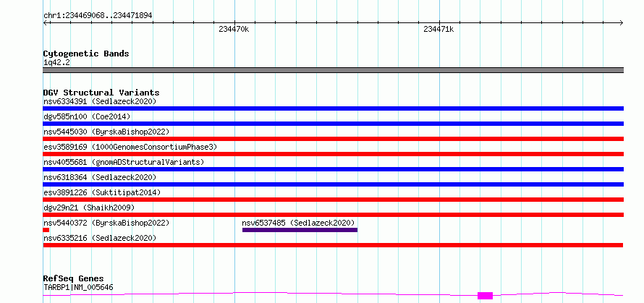Click the red bar under nsv5445030
This screenshot has height=303, width=644.
pyautogui.click(x=333, y=139)
